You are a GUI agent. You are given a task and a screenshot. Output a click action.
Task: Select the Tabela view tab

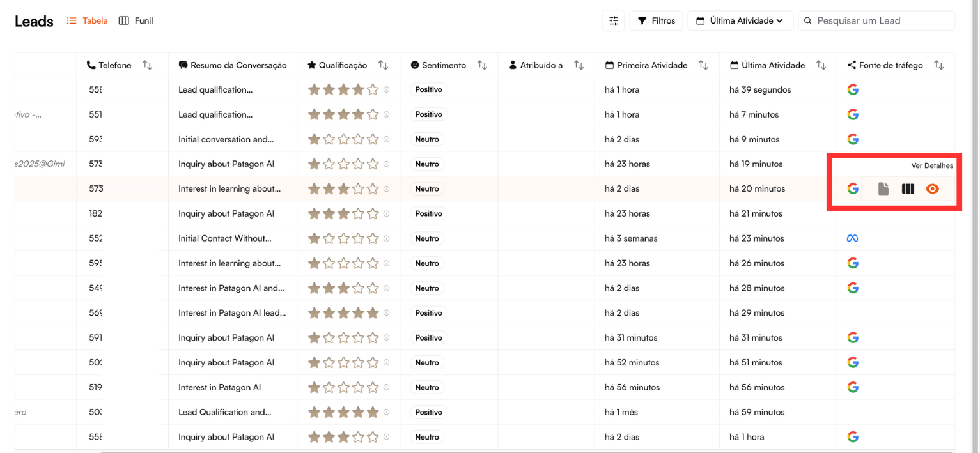tap(88, 20)
